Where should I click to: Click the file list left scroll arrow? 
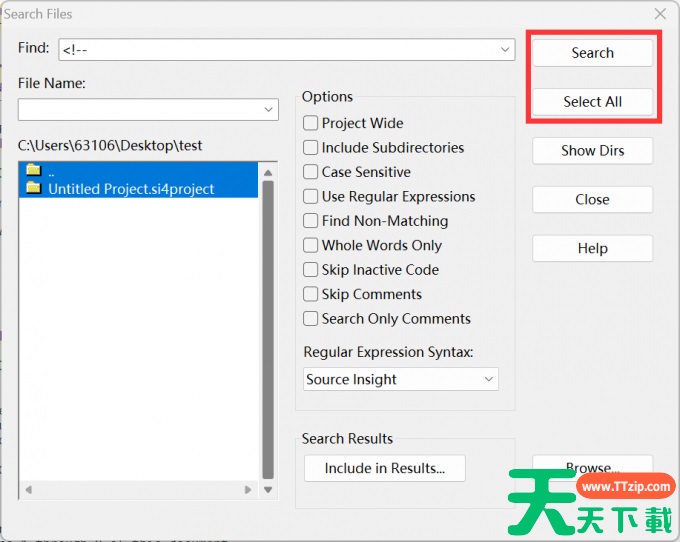coord(27,491)
